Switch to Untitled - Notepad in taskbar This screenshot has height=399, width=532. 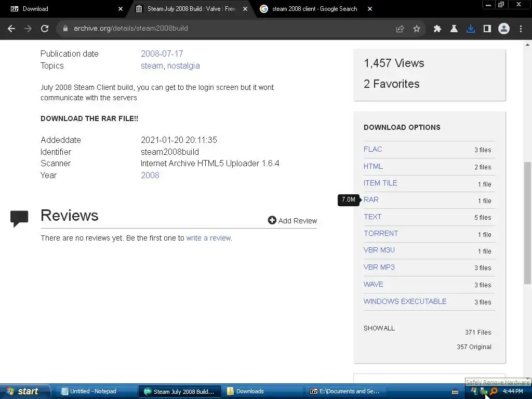click(x=96, y=392)
